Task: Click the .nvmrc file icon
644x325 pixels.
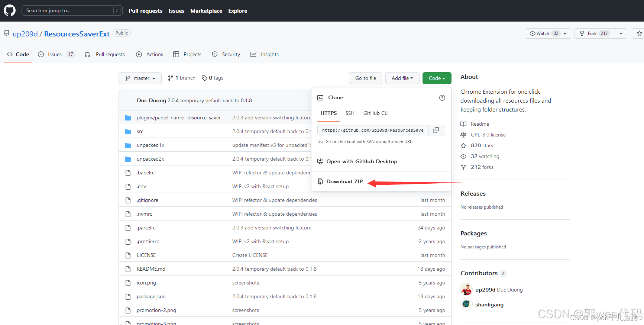Action: tap(128, 214)
